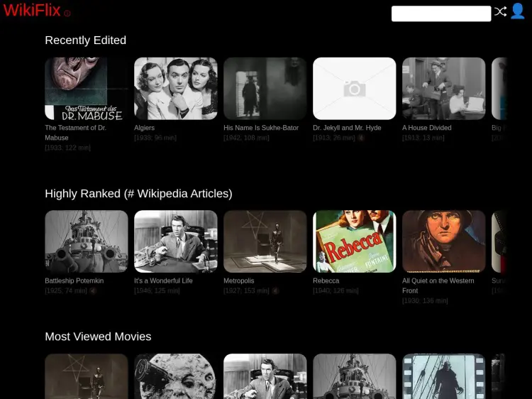Click the silent film icon for Battleship Potemkin
The width and height of the screenshot is (532, 399).
click(93, 290)
